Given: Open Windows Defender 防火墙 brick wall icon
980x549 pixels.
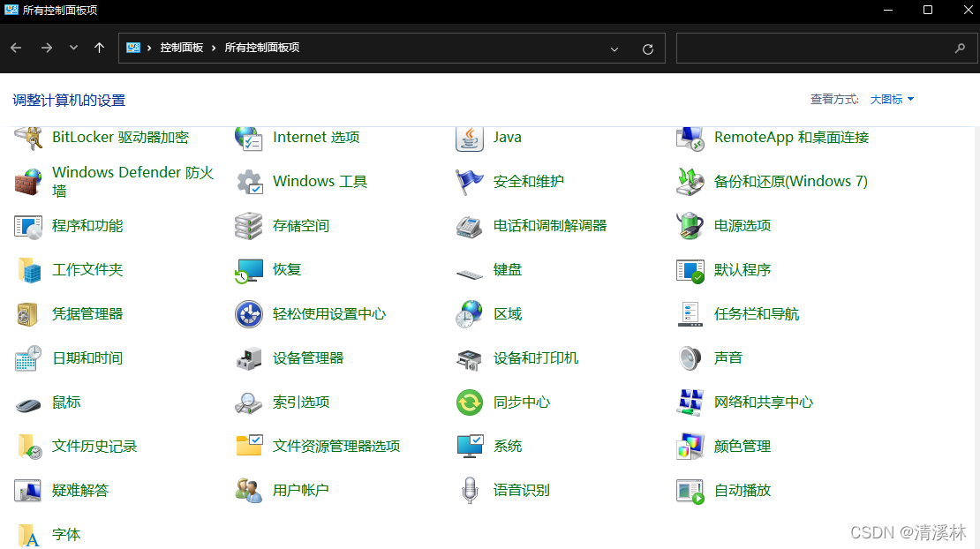Looking at the screenshot, I should pos(28,182).
